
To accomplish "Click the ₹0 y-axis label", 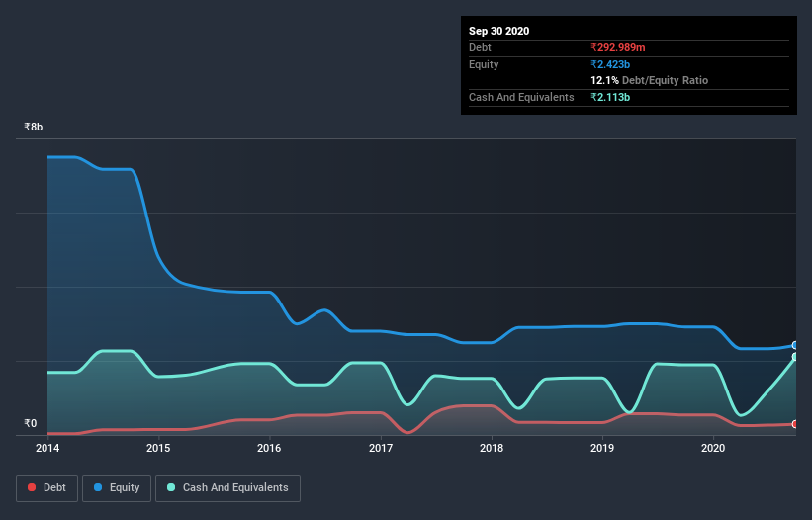I will [31, 423].
